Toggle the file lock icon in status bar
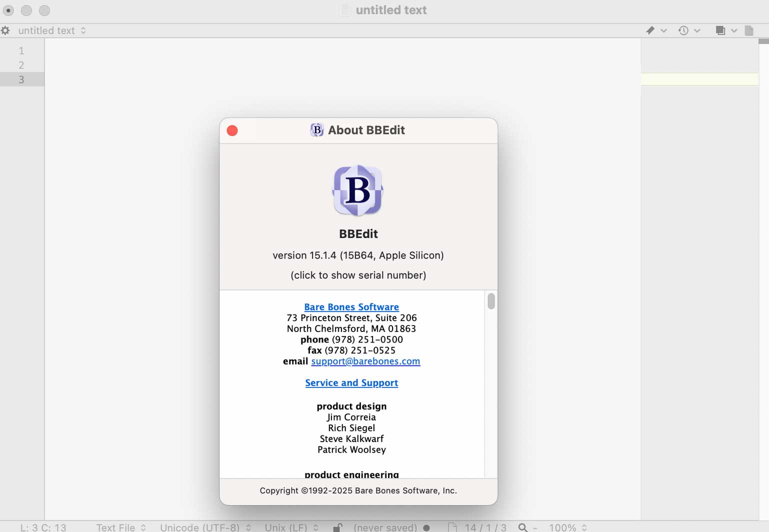This screenshot has height=532, width=769. point(337,527)
